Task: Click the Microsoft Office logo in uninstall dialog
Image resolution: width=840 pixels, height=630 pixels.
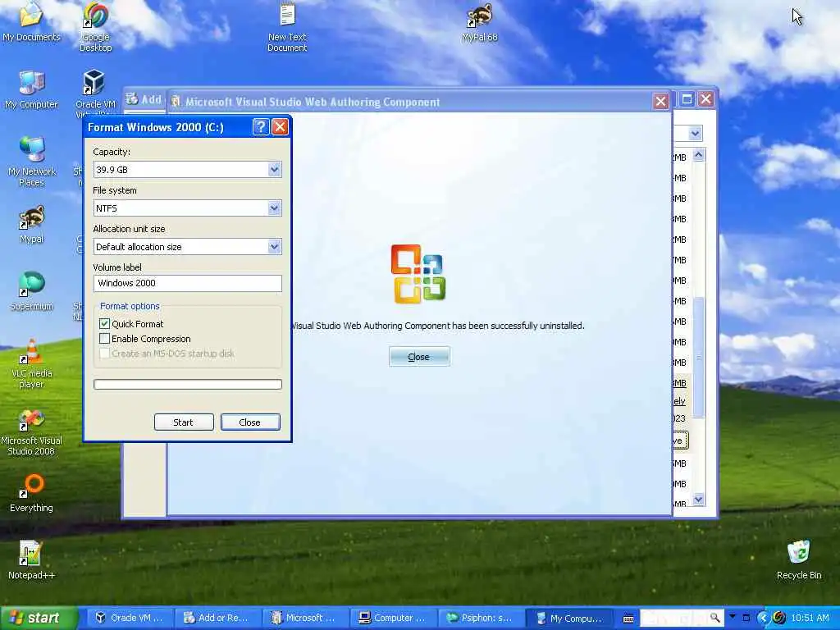Action: tap(418, 274)
